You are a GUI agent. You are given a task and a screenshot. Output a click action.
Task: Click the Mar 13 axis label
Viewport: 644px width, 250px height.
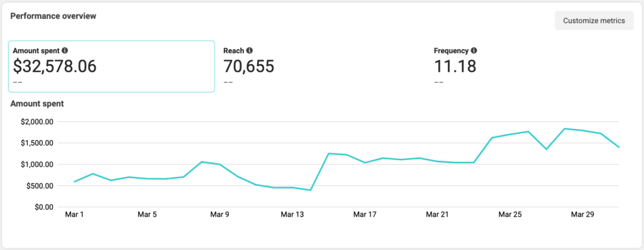(x=293, y=214)
